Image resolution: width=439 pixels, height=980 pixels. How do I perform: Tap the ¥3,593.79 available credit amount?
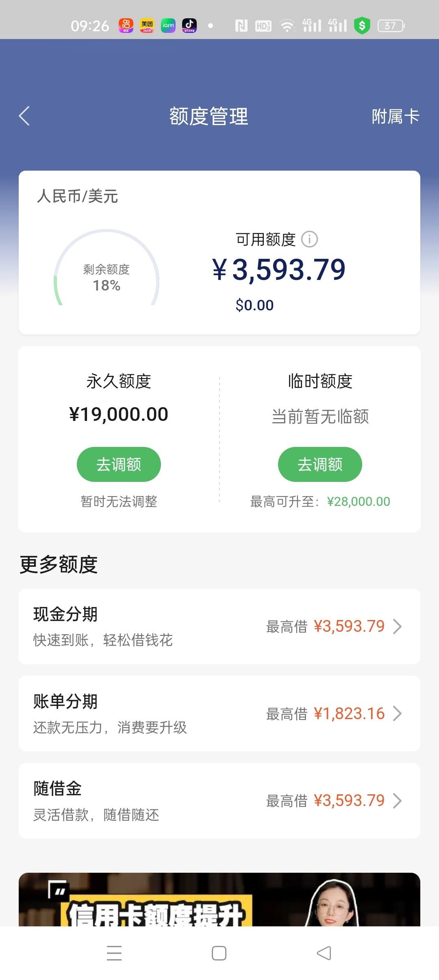pos(278,270)
